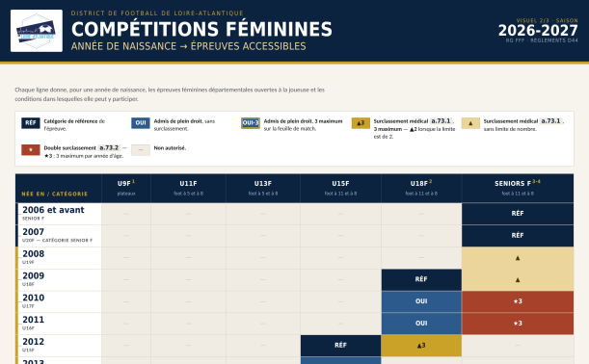Image resolution: width=589 pixels, height=364 pixels.
Task: Select the U15F column header
Action: [x=340, y=188]
